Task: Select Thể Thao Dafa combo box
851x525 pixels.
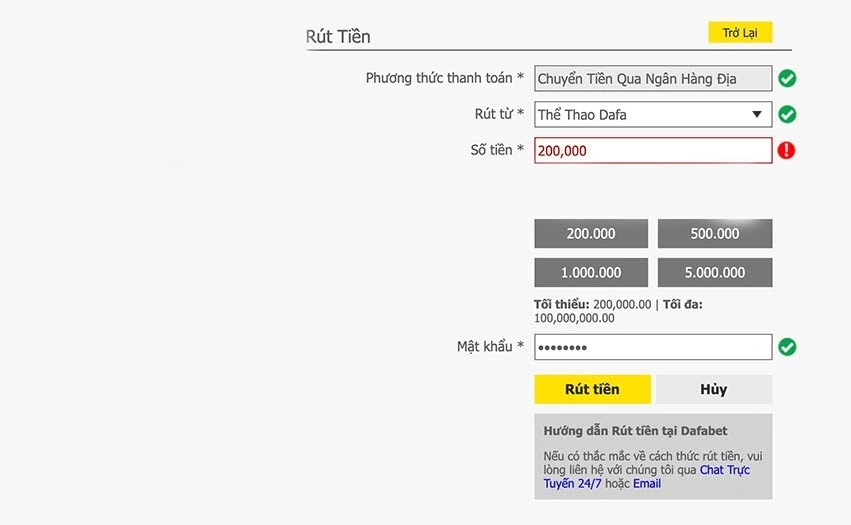Action: coord(653,115)
